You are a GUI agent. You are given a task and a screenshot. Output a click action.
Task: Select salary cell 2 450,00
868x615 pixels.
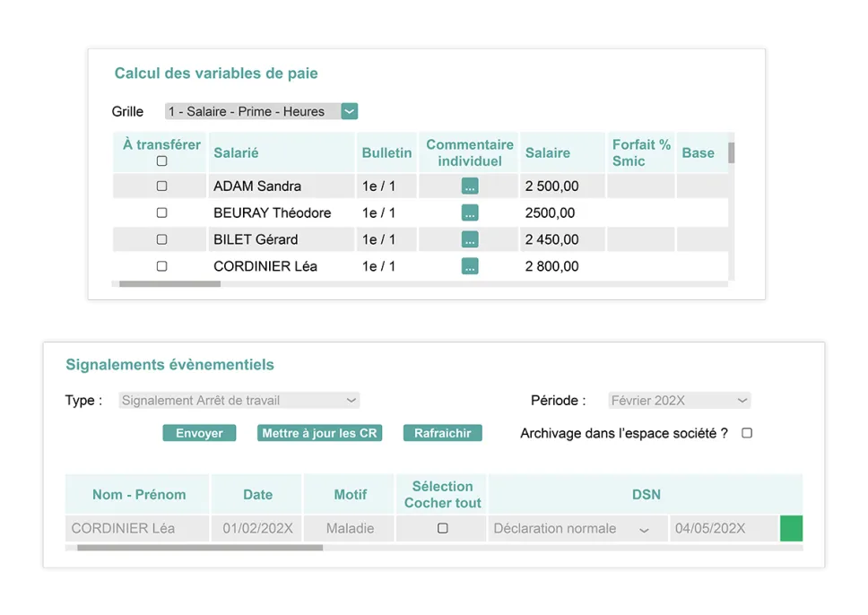[x=561, y=239]
